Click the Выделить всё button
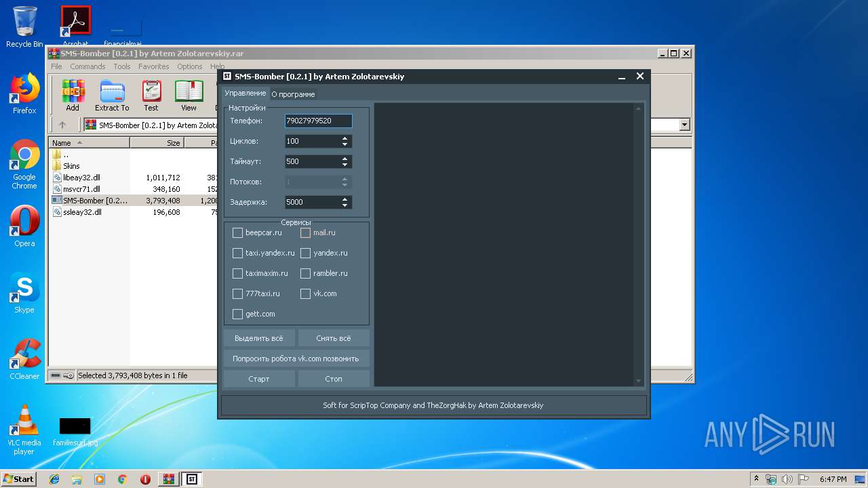Screen dimensions: 868x488 pyautogui.click(x=259, y=338)
